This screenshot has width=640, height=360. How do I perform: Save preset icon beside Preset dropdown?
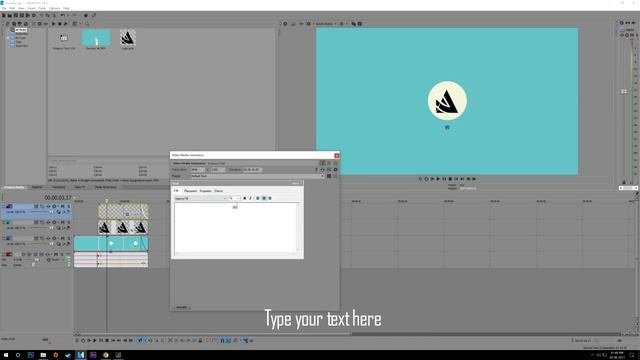click(x=329, y=176)
